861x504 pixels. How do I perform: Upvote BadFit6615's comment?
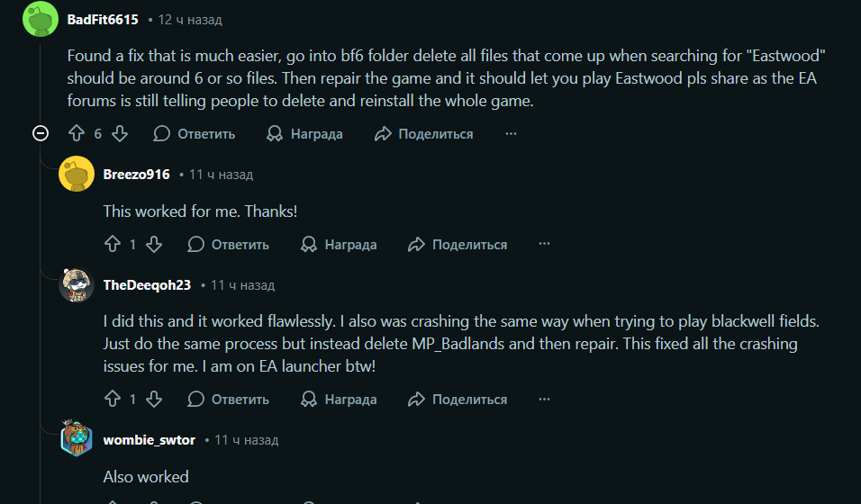pyautogui.click(x=77, y=134)
